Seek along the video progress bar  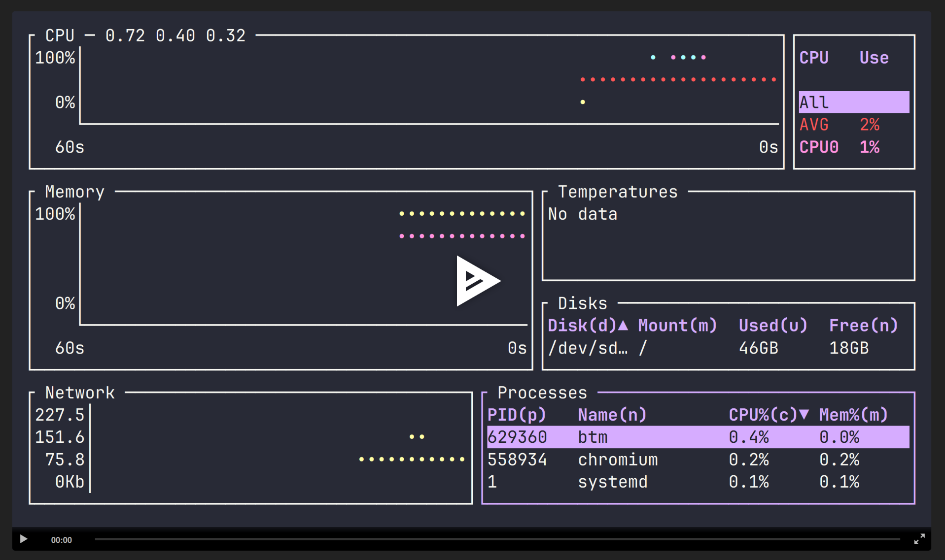point(497,539)
